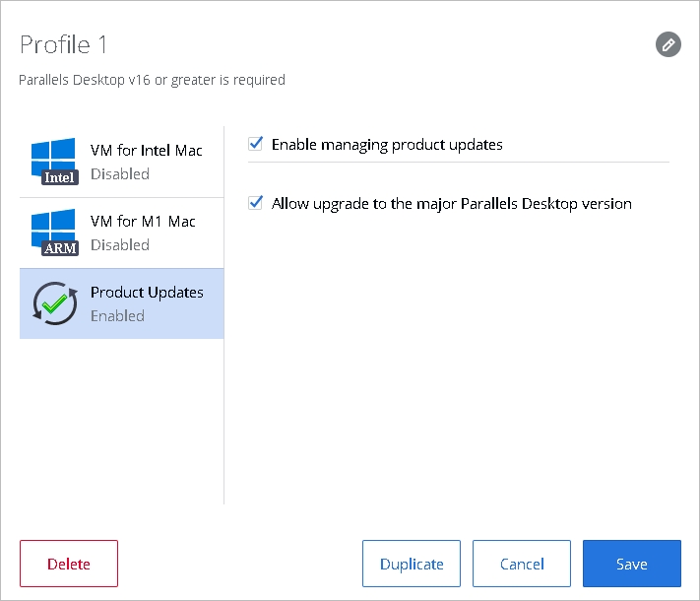Click the Windows logo for M1 Mac VM

click(52, 228)
